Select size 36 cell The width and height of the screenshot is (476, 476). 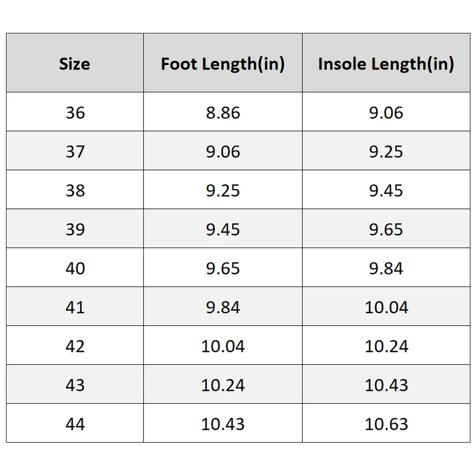click(x=75, y=112)
